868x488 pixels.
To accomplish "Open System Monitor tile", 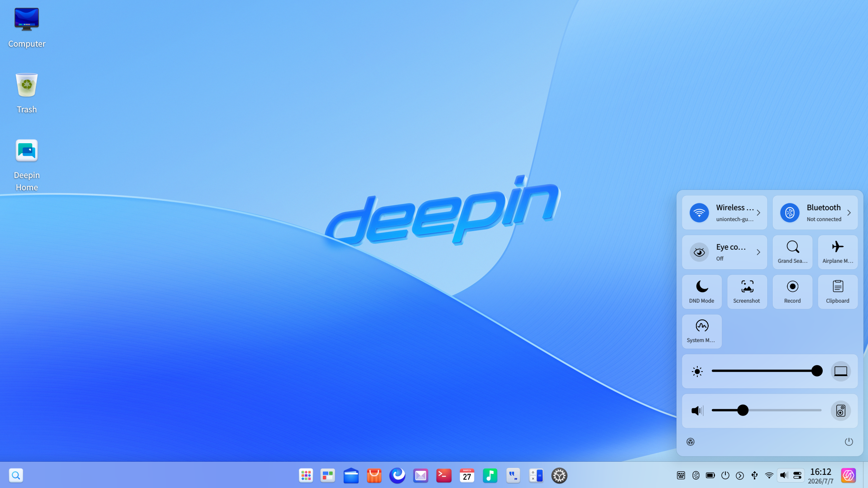I will (702, 332).
